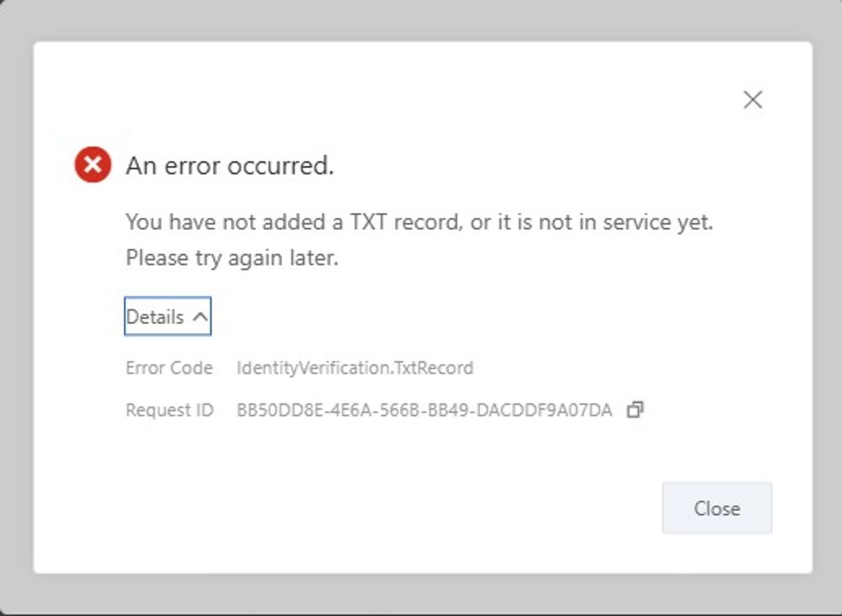Copy the Request ID with copy icon
The height and width of the screenshot is (616, 842).
pyautogui.click(x=636, y=411)
